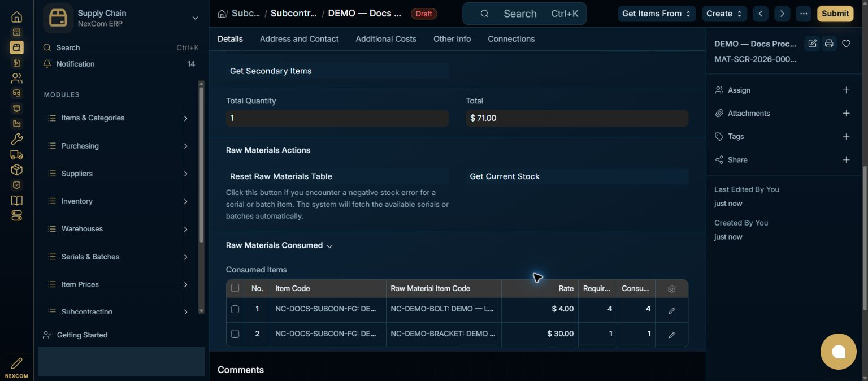Image resolution: width=868 pixels, height=381 pixels.
Task: Open Consumed Items table settings gear
Action: pyautogui.click(x=671, y=289)
